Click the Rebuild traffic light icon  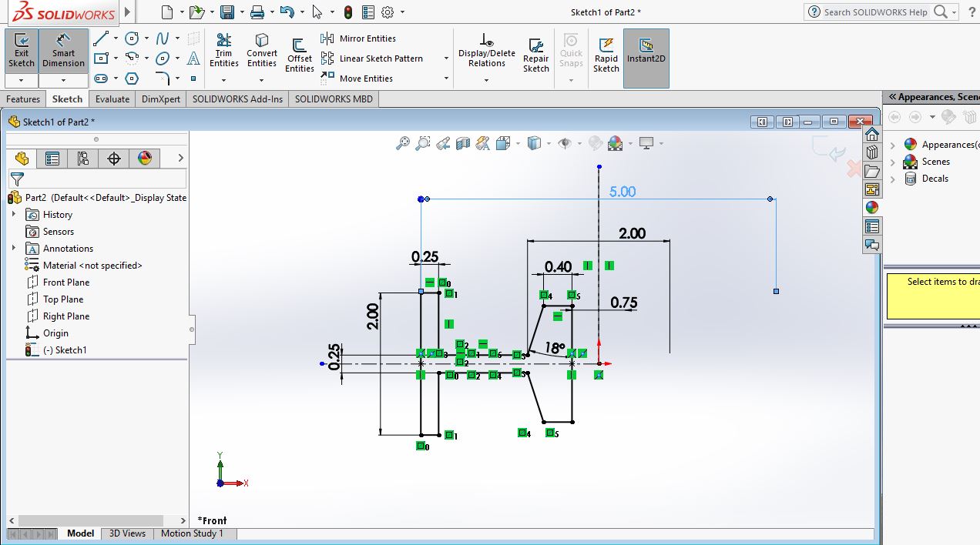pos(348,12)
